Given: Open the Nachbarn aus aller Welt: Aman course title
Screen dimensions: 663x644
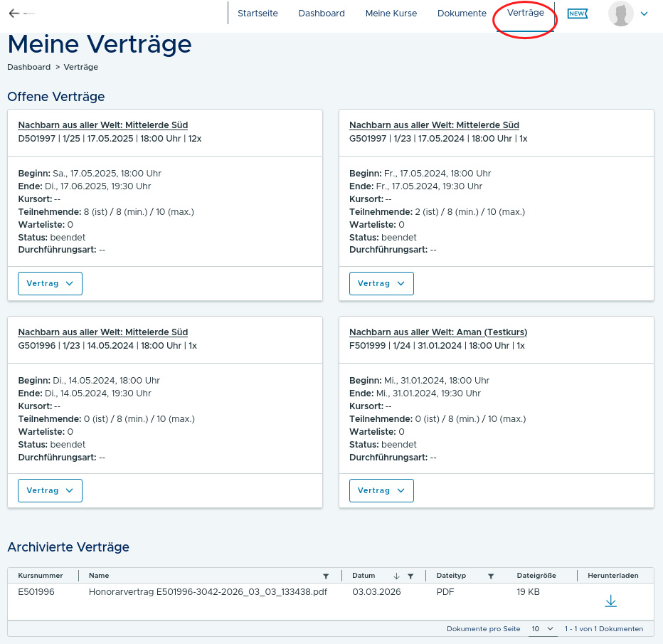Looking at the screenshot, I should click(437, 332).
